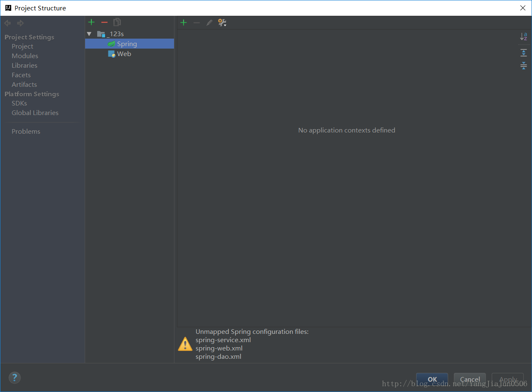This screenshot has width=532, height=392.
Task: Go back using the left navigation arrow
Action: [x=7, y=23]
